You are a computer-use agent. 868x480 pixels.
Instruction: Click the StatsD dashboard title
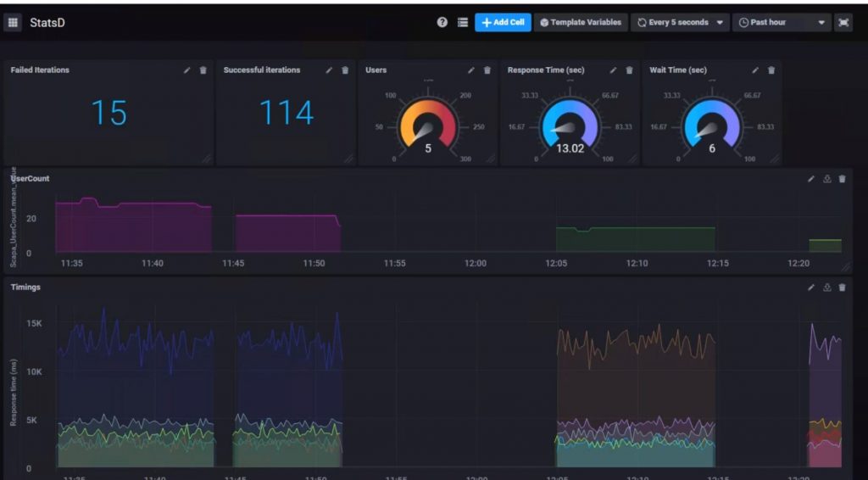tap(47, 23)
